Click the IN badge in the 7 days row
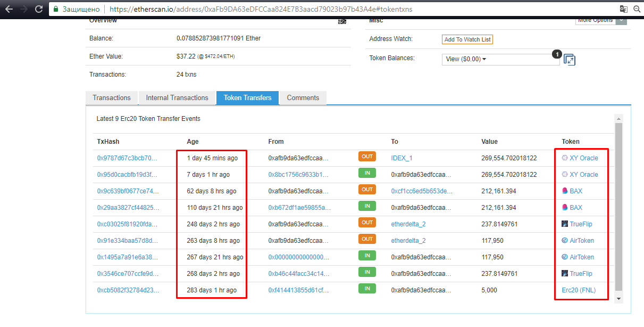Viewport: 644px width, 327px height. 367,173
